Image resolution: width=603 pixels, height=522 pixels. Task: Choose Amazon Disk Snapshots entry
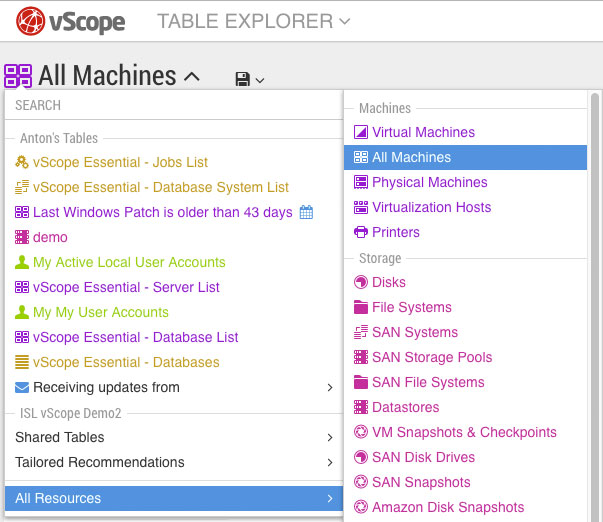tap(448, 507)
